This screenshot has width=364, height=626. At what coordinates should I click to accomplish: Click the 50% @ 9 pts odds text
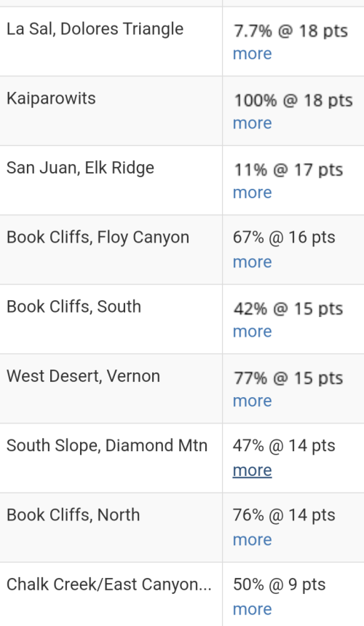point(279,584)
